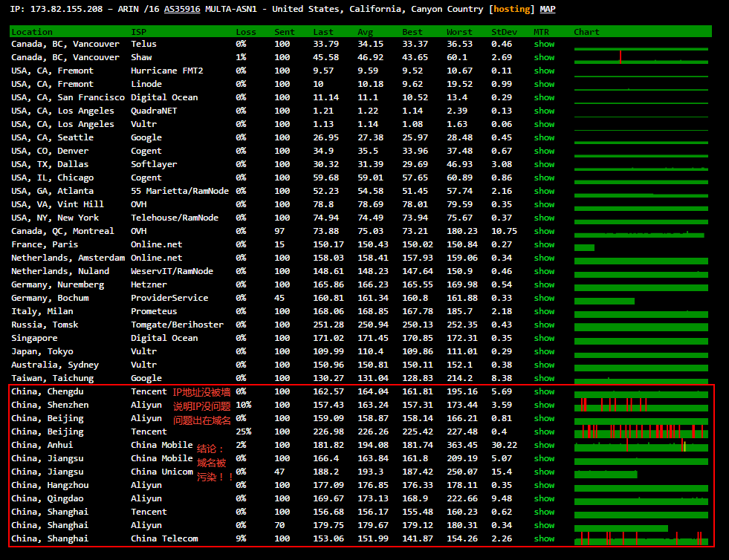Click the 'StDev' column header
Viewport: 729px width, 560px height.
[x=504, y=32]
